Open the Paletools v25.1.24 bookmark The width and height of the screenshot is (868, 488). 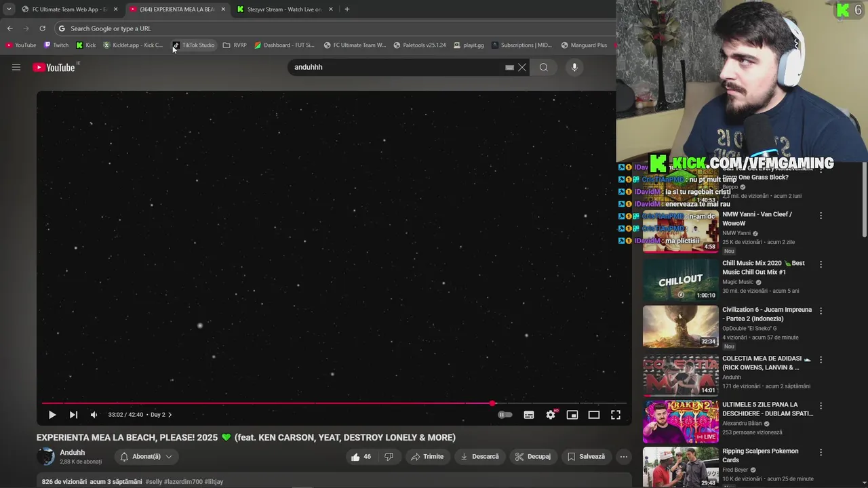pyautogui.click(x=418, y=45)
